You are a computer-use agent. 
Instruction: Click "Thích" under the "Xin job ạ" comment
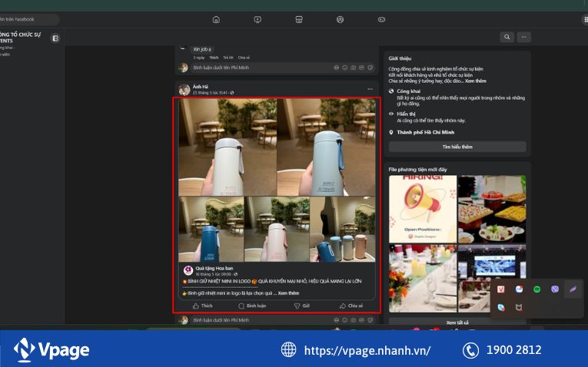coord(214,58)
